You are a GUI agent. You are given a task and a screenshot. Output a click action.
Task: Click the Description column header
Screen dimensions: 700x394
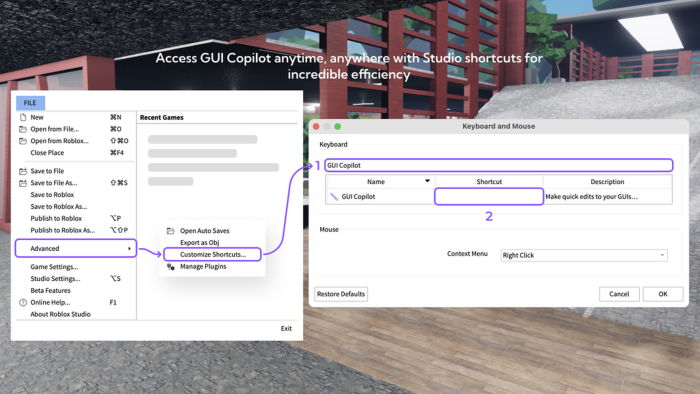(607, 182)
